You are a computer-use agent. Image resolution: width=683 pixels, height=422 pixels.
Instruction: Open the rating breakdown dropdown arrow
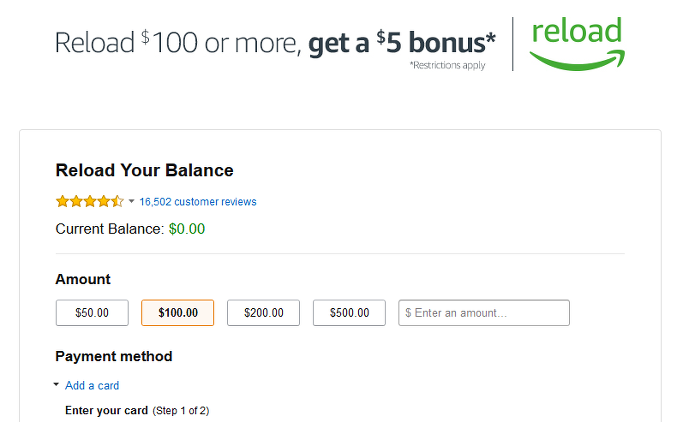pyautogui.click(x=132, y=201)
